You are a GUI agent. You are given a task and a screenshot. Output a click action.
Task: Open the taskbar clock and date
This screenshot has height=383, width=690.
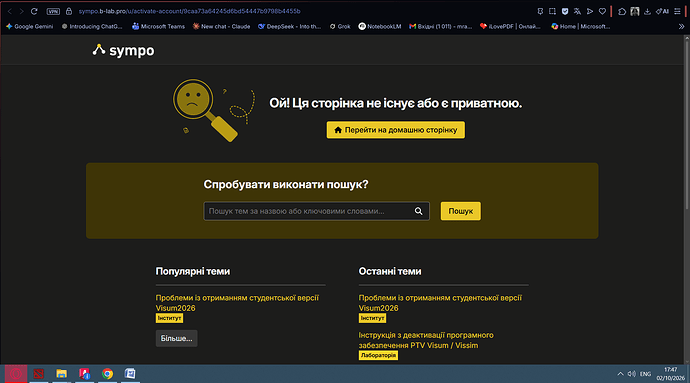671,374
